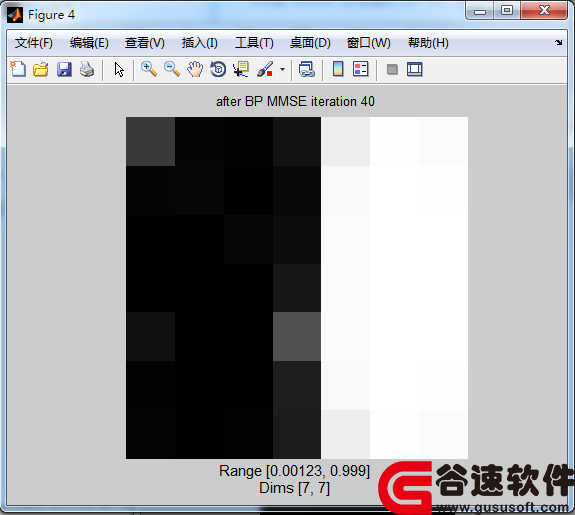Viewport: 575px width, 515px height.
Task: Select the Edit Plot arrow tool
Action: click(119, 69)
